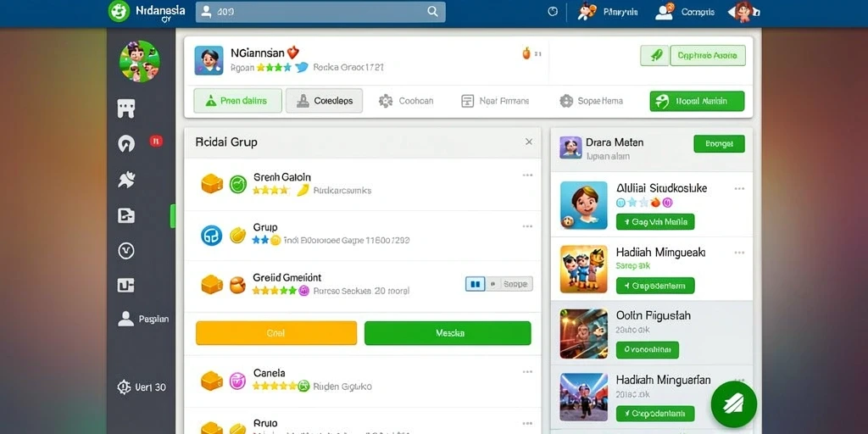Click the rocket sidebar icon
Viewport: 868px width, 434px height.
(x=126, y=180)
